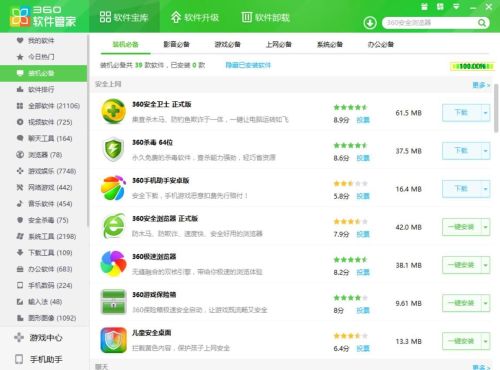Select the 游戏必备 tab
This screenshot has width=500, height=370.
tap(228, 44)
